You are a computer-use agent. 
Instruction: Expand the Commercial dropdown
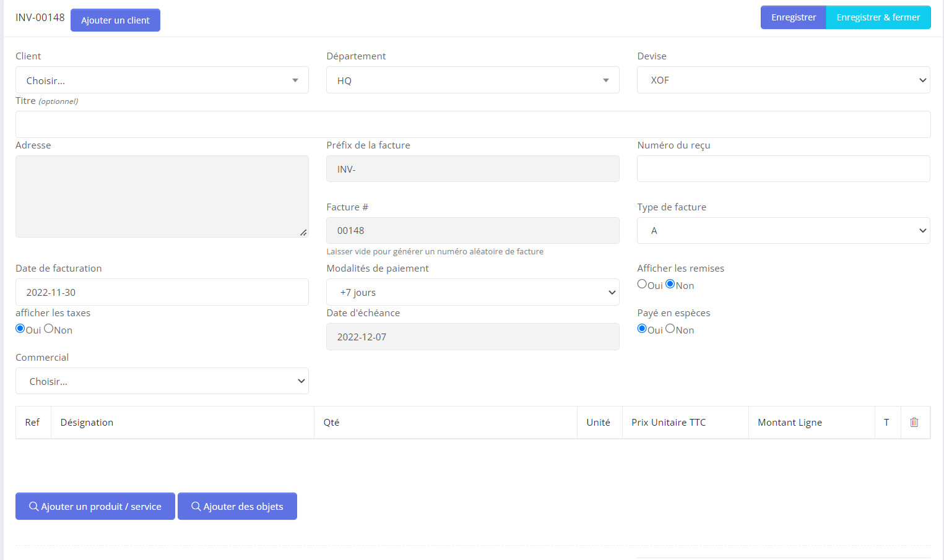162,381
